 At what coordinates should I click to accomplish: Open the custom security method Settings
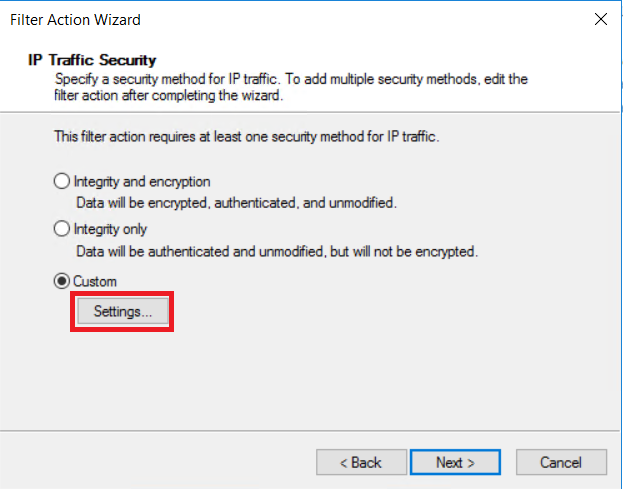click(123, 311)
